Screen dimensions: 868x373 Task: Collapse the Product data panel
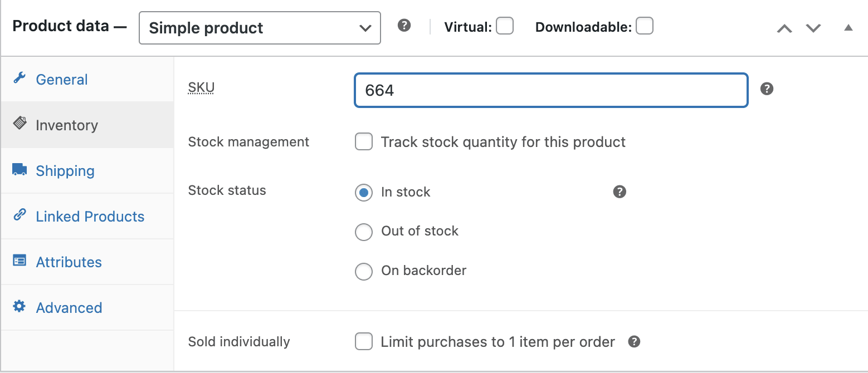(848, 27)
